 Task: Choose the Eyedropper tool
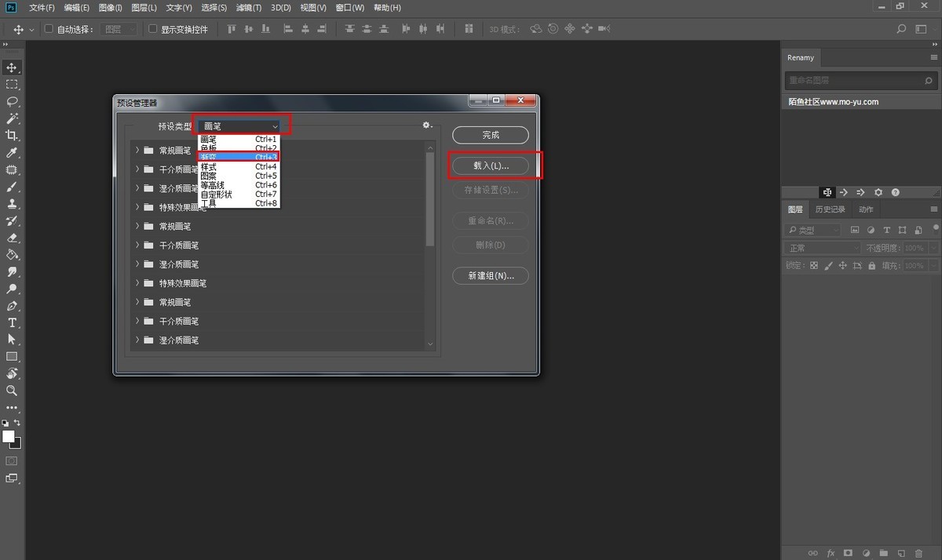click(13, 153)
